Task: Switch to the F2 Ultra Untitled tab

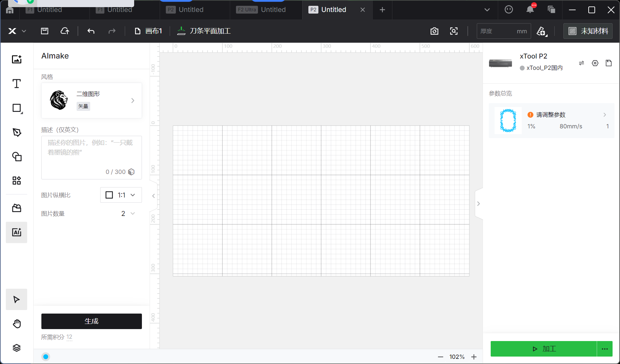Action: tap(261, 10)
